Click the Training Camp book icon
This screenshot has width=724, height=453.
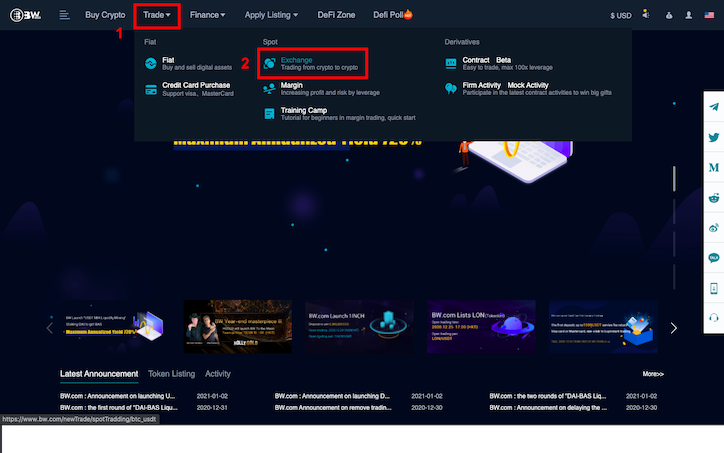click(269, 114)
